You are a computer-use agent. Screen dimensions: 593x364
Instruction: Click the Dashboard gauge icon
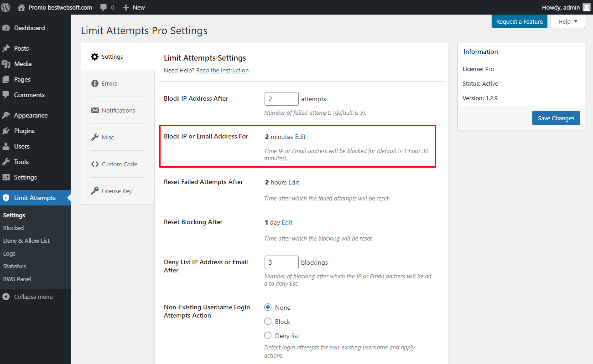tap(6, 28)
